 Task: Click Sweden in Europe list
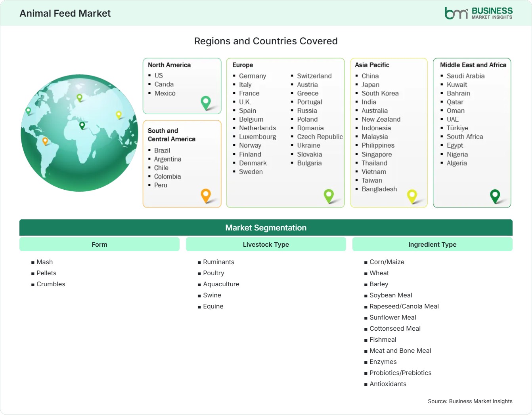[x=251, y=172]
